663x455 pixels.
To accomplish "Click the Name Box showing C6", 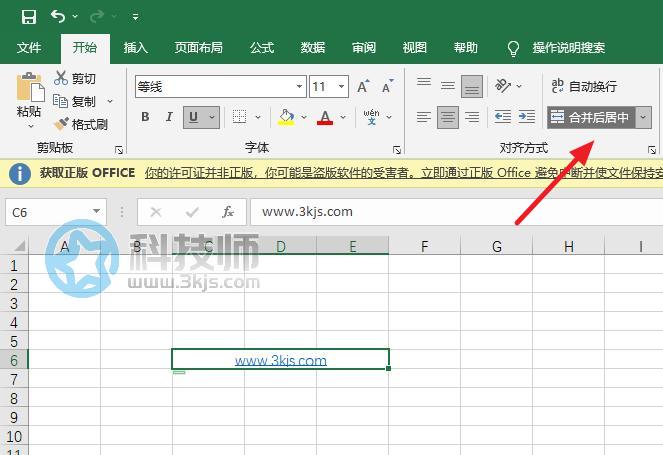I will coord(56,212).
